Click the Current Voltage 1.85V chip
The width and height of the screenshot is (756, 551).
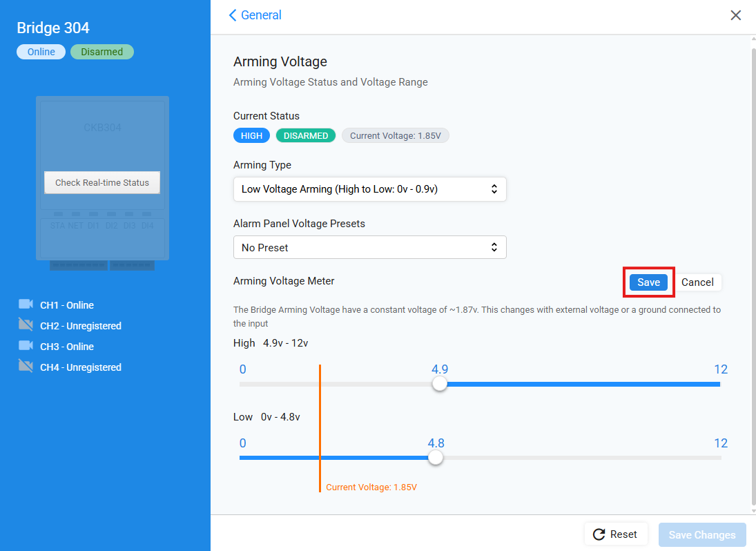(395, 136)
